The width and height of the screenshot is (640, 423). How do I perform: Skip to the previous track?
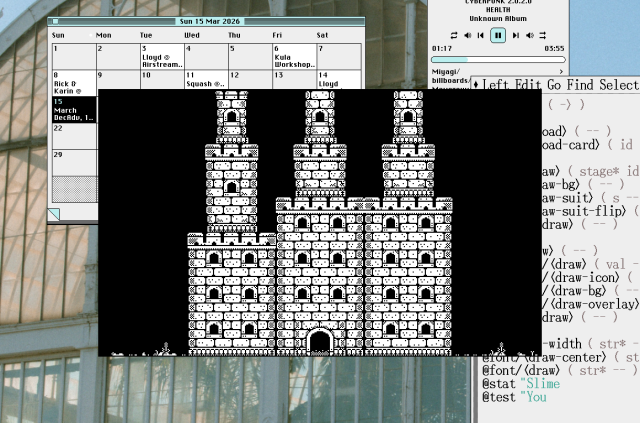[481, 36]
